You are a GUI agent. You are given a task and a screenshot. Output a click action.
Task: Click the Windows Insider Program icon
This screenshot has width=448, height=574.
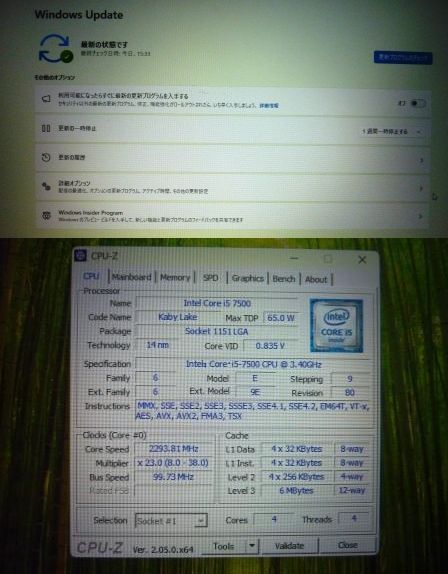46,216
